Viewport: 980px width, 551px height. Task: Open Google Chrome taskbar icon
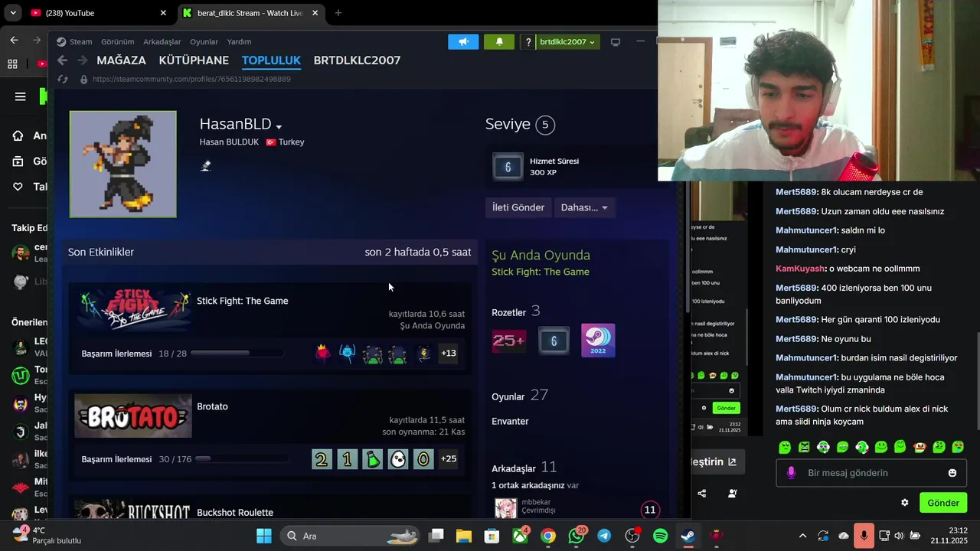(547, 536)
